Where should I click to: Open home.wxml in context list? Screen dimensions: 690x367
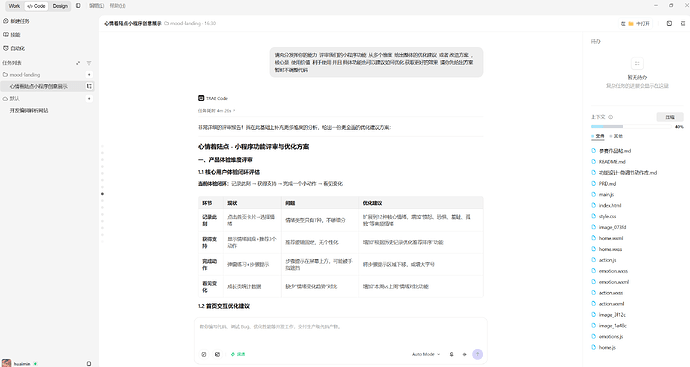point(611,238)
